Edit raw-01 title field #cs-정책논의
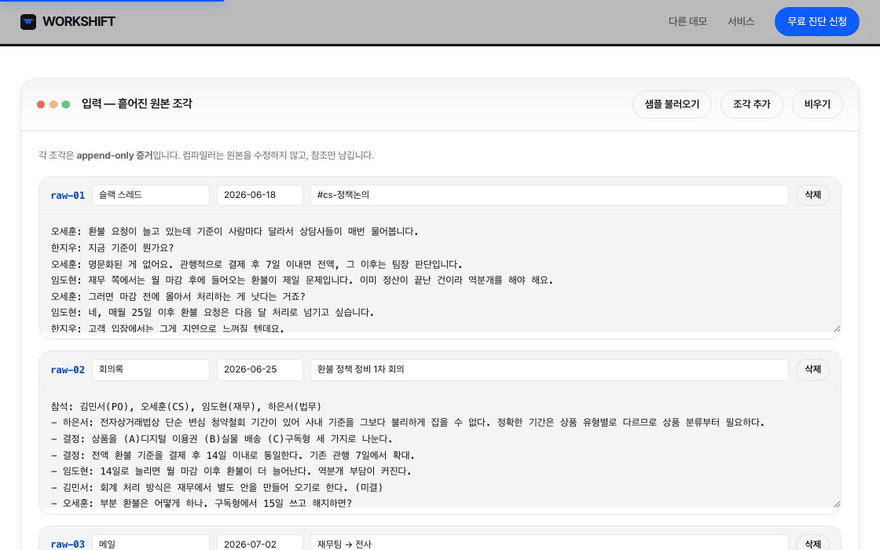 pos(549,195)
